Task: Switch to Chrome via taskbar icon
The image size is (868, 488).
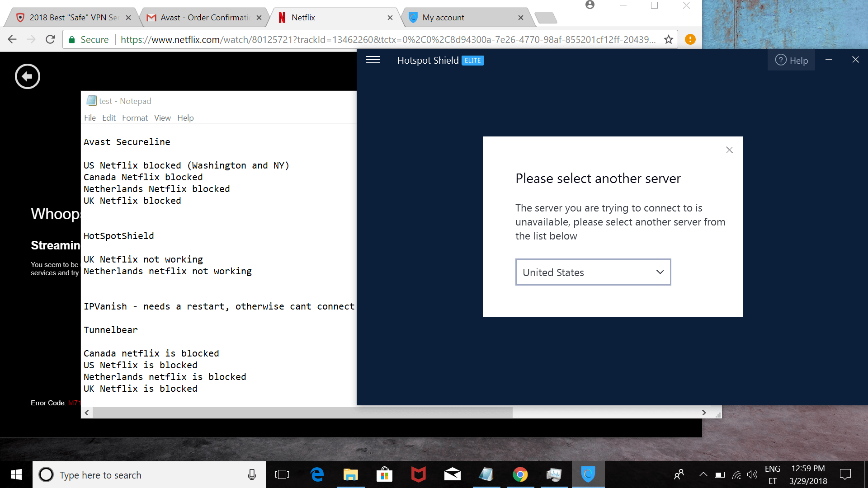Action: pos(520,474)
